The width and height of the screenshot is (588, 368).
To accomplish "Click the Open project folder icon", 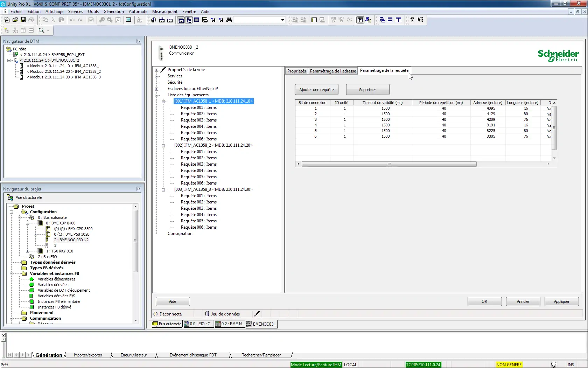I will [x=15, y=20].
